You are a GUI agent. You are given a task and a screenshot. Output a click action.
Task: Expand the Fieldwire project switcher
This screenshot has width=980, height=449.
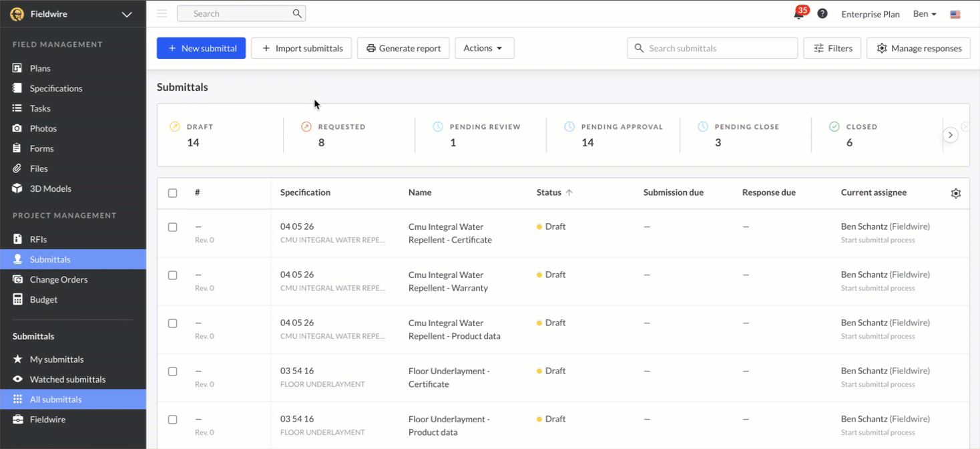(x=126, y=14)
